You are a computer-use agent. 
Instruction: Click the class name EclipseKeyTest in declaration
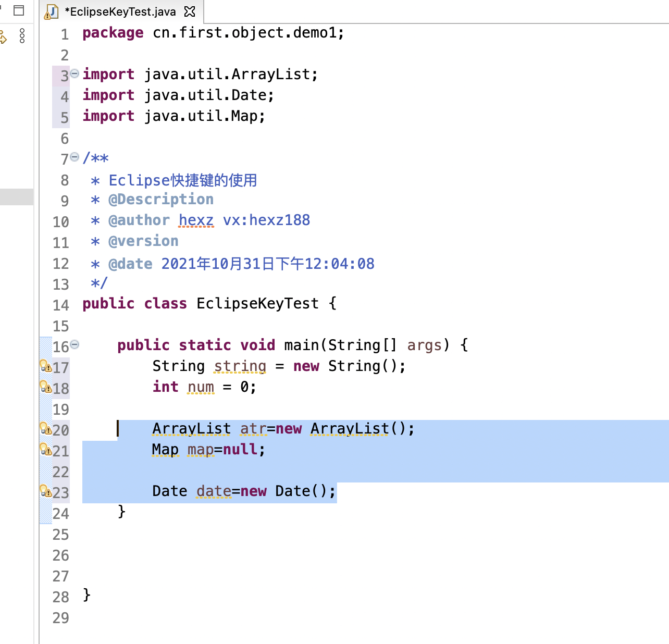click(x=257, y=304)
